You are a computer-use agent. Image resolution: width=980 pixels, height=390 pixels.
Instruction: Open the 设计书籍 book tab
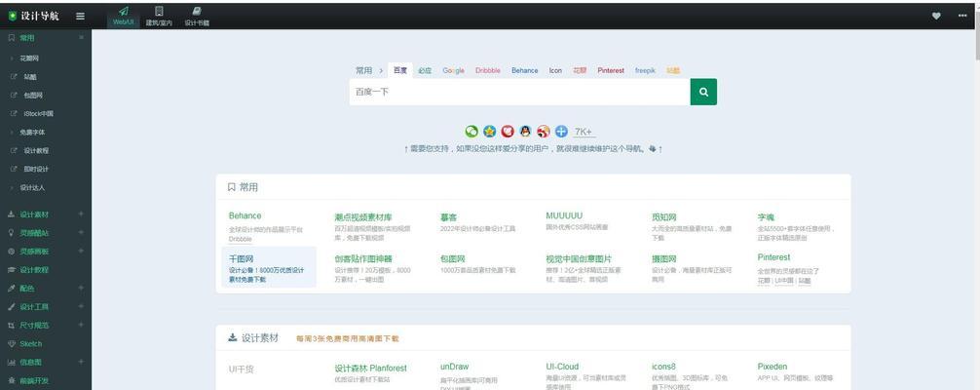pyautogui.click(x=197, y=16)
